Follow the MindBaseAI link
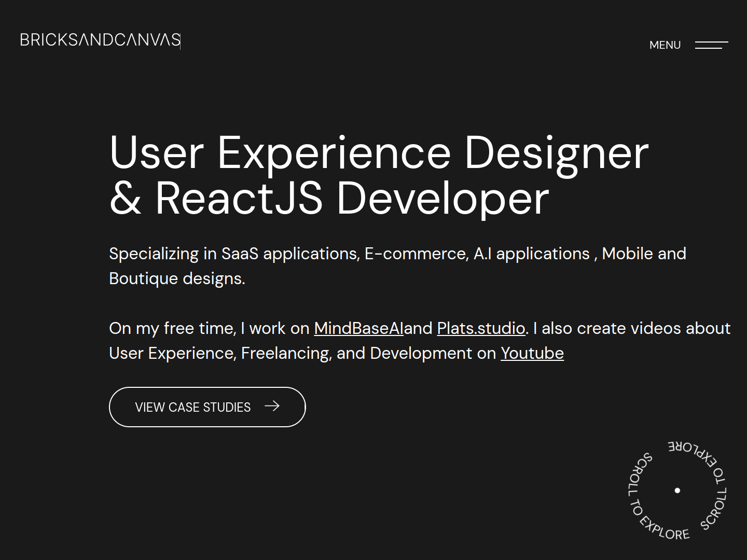 click(358, 328)
